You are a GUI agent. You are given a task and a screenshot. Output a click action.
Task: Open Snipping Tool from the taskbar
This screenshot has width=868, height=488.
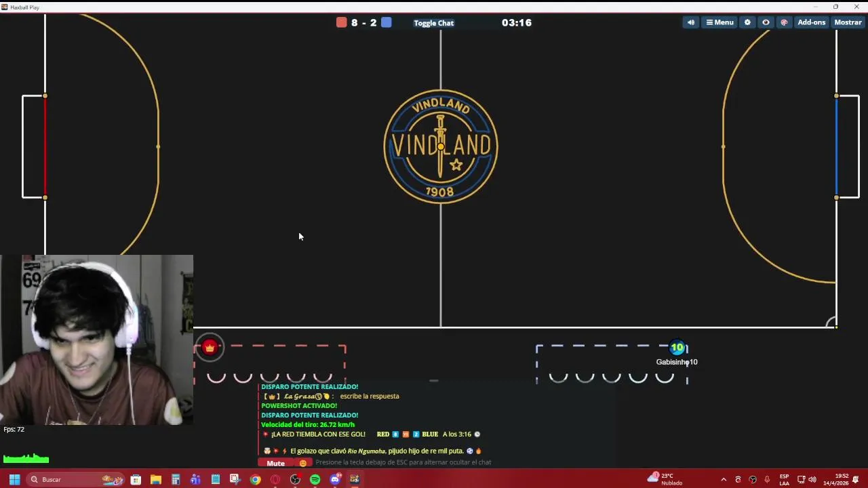click(235, 479)
